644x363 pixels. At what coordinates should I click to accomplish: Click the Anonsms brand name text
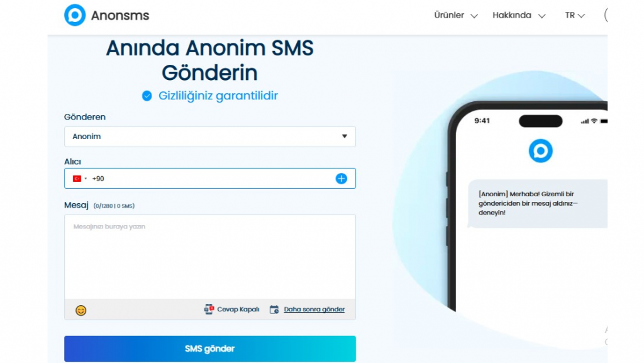click(x=120, y=16)
